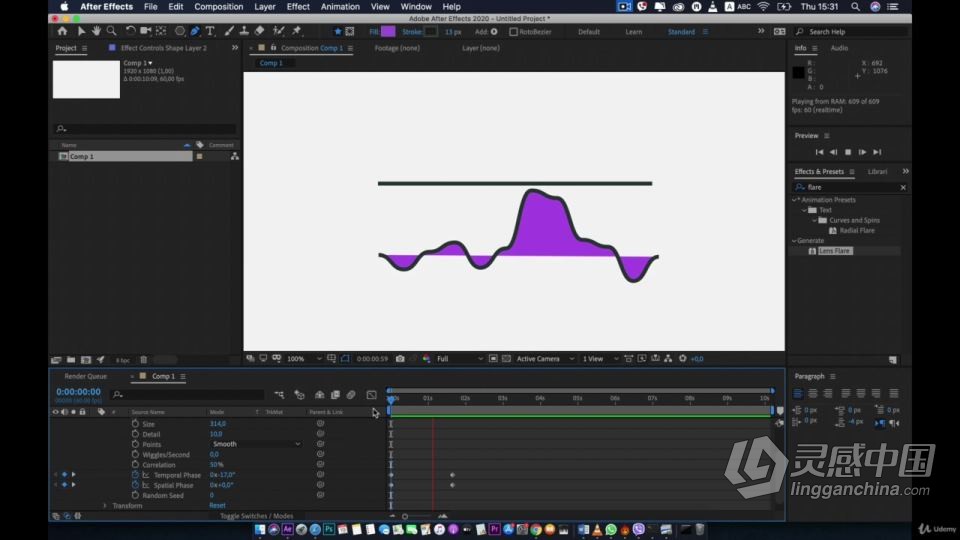
Task: Click Toggle Switches / Modes
Action: point(257,516)
